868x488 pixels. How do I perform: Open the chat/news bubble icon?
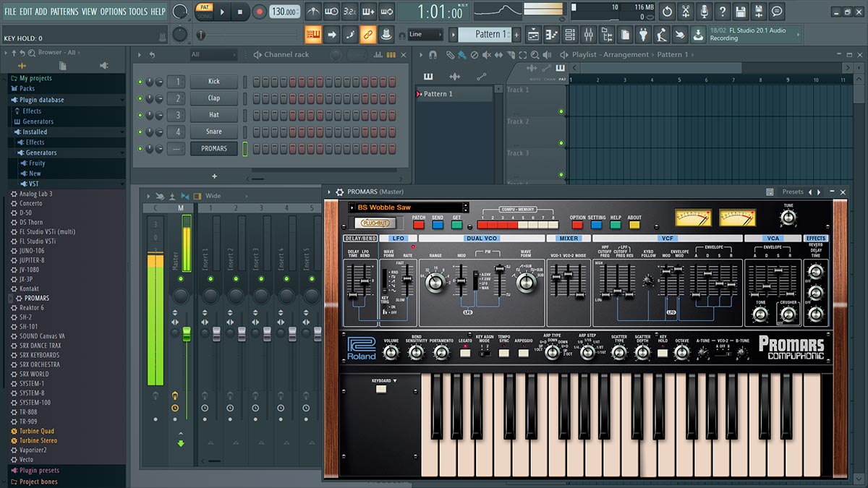pos(777,12)
